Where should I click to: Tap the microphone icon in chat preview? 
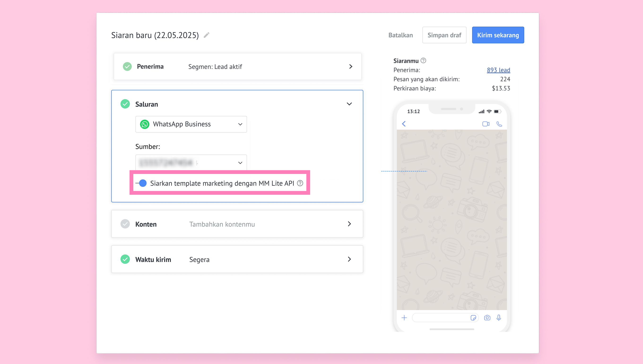click(499, 317)
